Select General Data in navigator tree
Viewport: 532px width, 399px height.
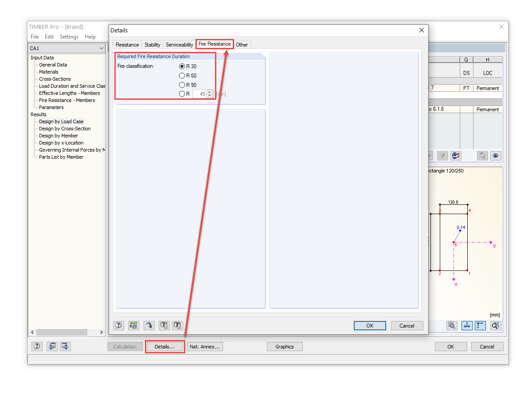(53, 65)
